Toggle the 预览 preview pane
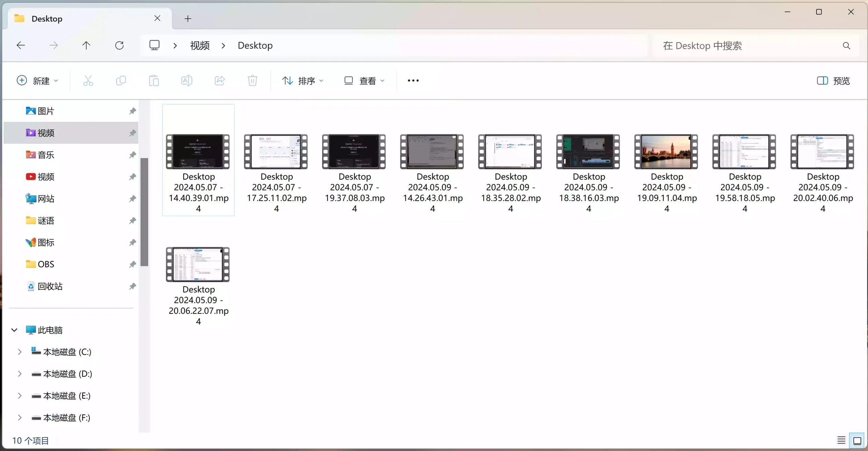The width and height of the screenshot is (868, 451). 833,81
